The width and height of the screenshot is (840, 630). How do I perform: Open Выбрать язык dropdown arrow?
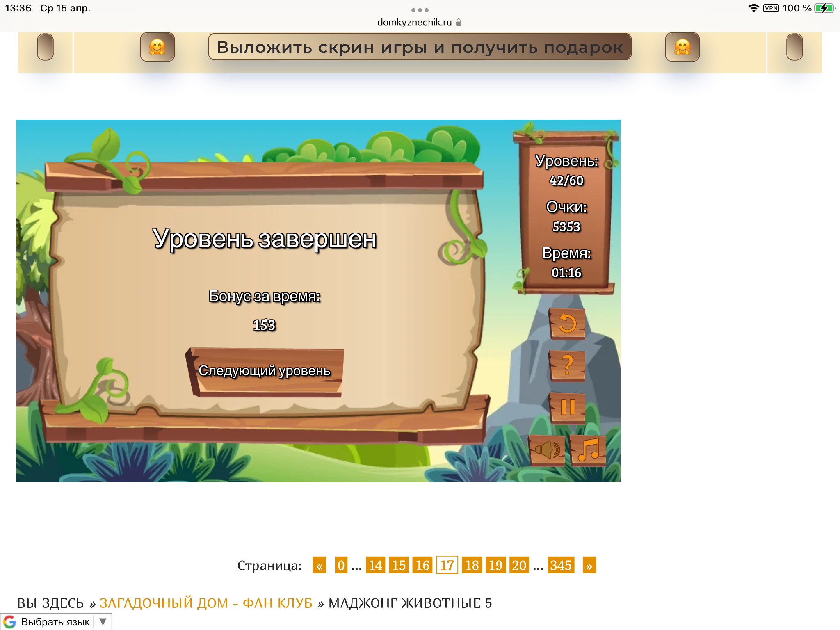click(x=103, y=621)
